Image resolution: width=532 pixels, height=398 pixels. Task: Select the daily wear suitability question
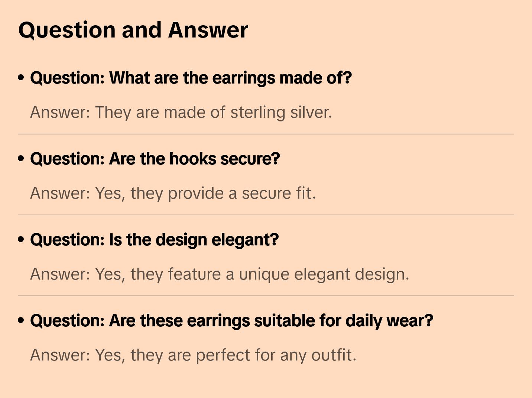(x=232, y=321)
